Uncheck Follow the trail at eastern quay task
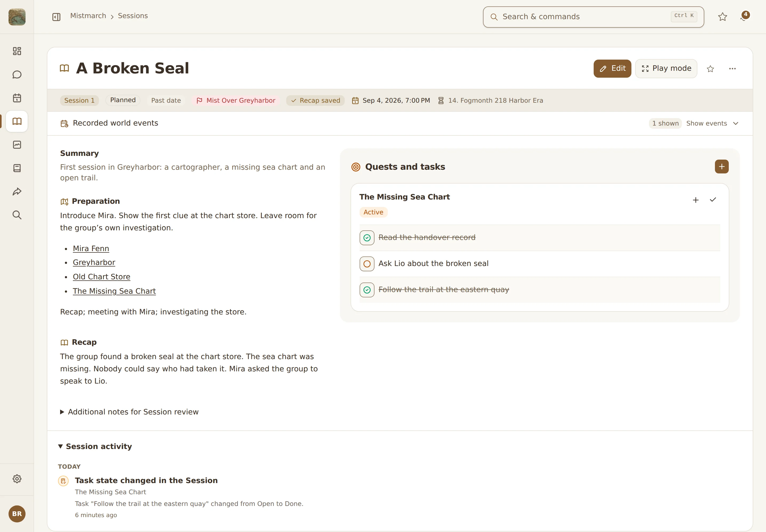Screen dimensions: 766x532 (367, 290)
